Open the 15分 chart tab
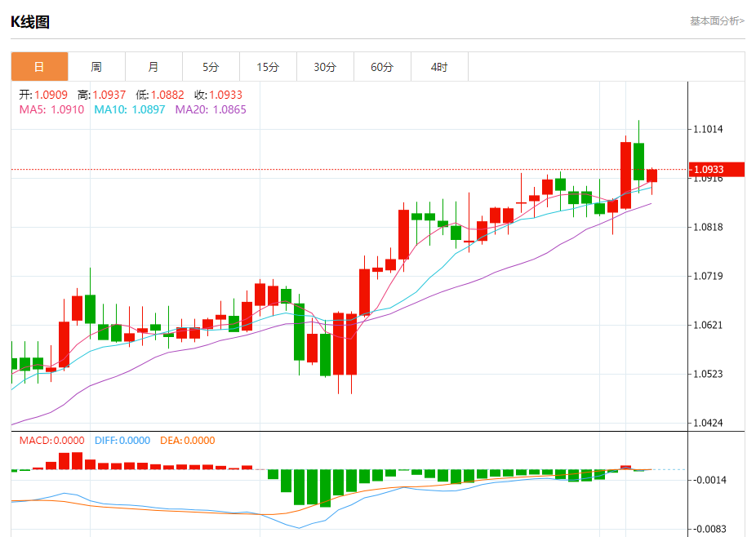The width and height of the screenshot is (756, 537). click(x=268, y=67)
